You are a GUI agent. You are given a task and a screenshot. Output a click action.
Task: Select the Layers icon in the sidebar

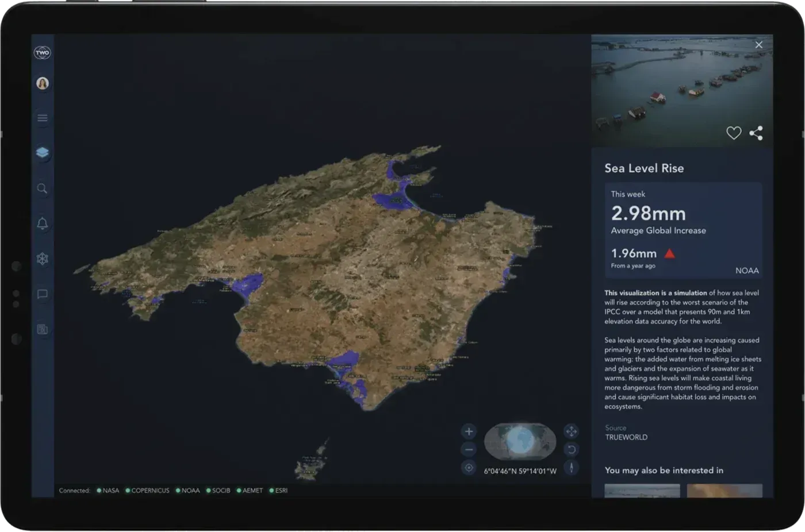pyautogui.click(x=43, y=153)
